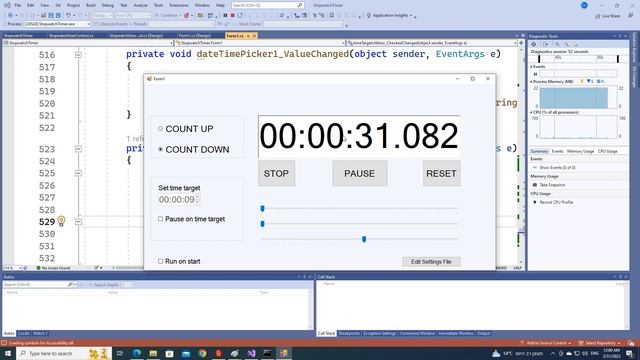Collapse Process Memory graph section
Image resolution: width=640 pixels, height=360 pixels.
pos(531,82)
